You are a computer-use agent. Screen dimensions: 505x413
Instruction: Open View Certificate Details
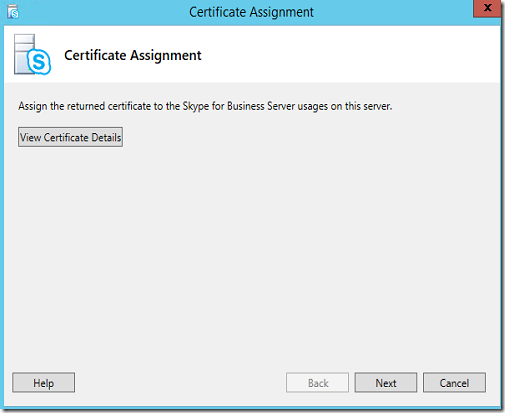point(70,137)
